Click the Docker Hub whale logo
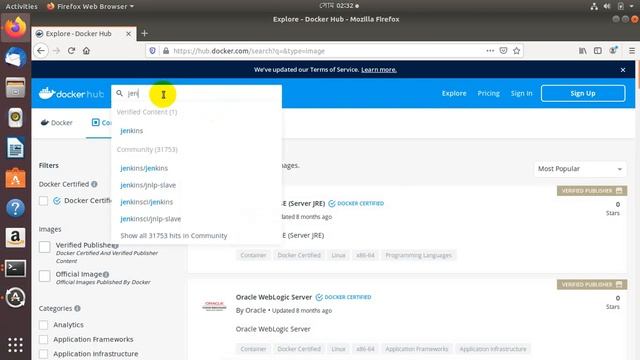This screenshot has width=640, height=360. (71, 93)
